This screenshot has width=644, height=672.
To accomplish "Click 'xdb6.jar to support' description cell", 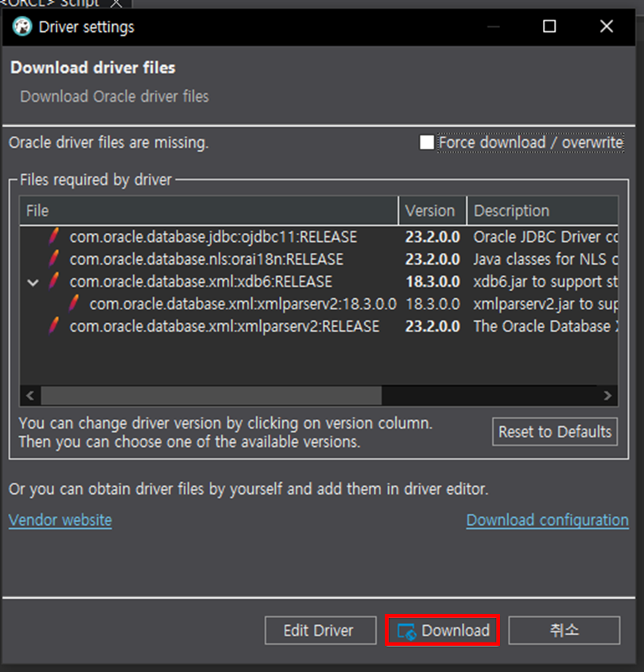I will 545,282.
